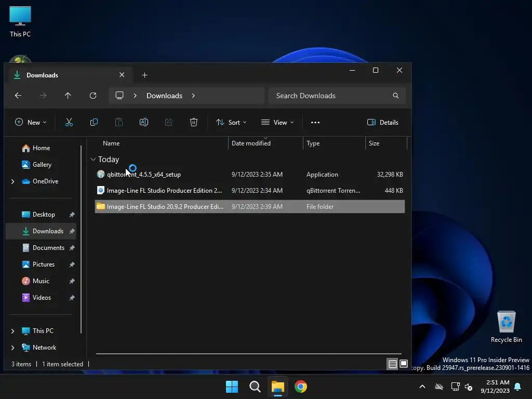Click the Share icon in toolbar
The image size is (532, 399).
tap(169, 122)
